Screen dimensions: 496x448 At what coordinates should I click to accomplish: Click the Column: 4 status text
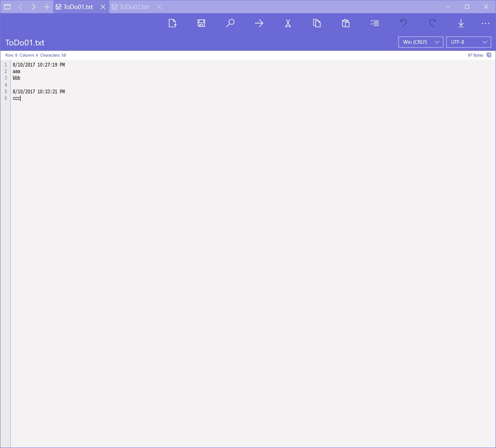tap(29, 55)
